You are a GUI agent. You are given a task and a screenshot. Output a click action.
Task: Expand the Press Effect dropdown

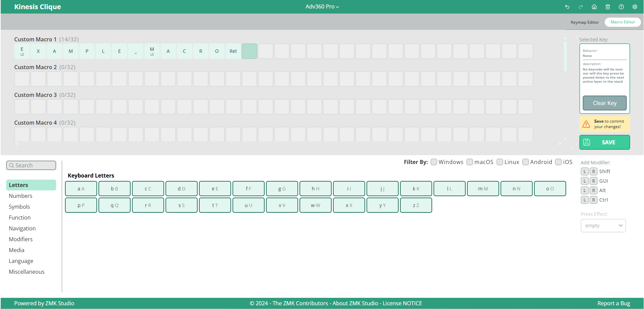pos(603,226)
